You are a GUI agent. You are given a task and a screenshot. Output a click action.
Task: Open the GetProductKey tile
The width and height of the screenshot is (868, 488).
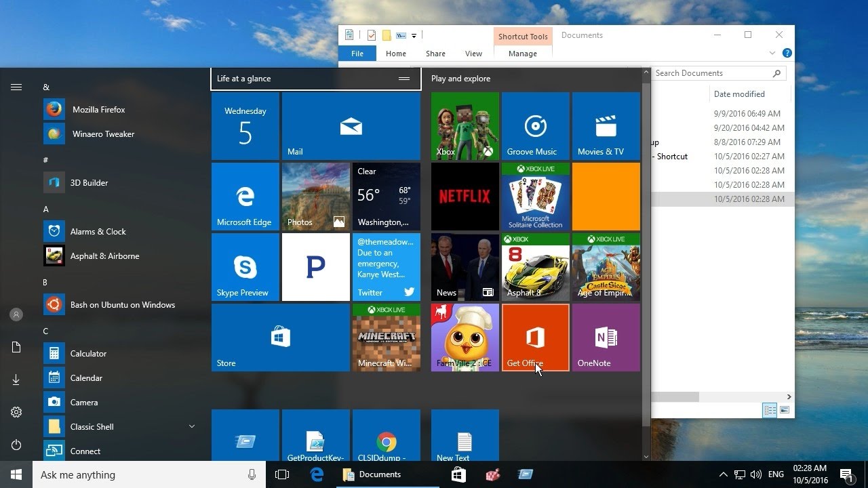click(316, 435)
